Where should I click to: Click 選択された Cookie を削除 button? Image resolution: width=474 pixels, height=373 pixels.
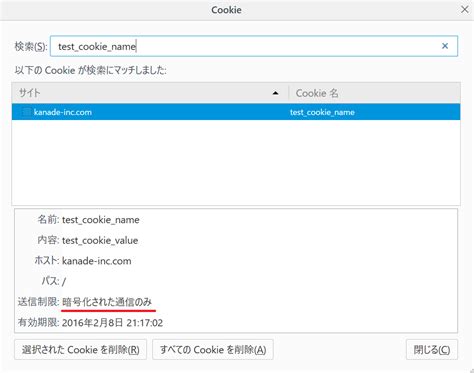[80, 350]
